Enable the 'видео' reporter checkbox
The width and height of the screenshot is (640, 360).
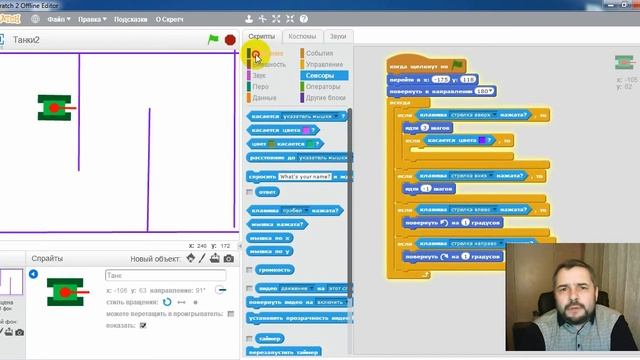coord(249,288)
